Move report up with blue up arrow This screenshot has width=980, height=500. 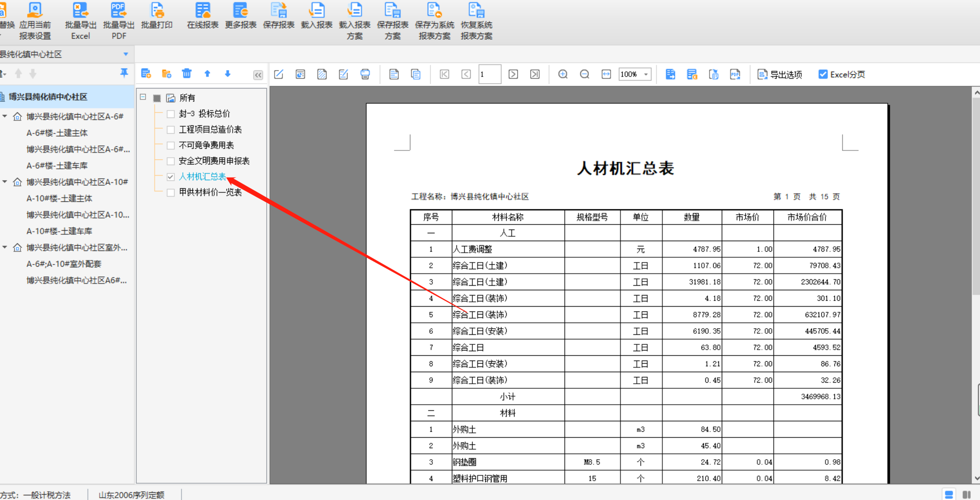[208, 74]
